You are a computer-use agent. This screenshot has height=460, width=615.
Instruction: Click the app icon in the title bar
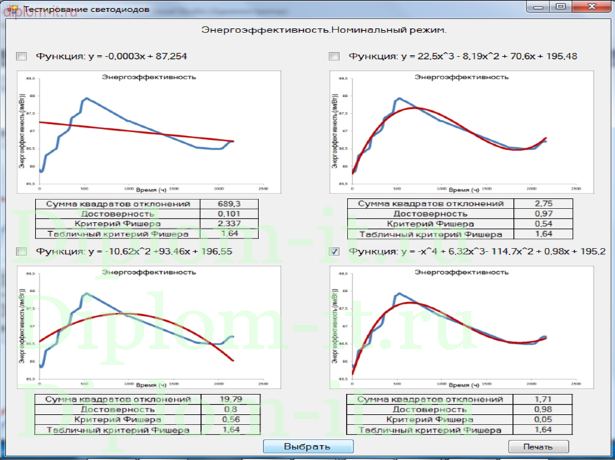(10, 9)
